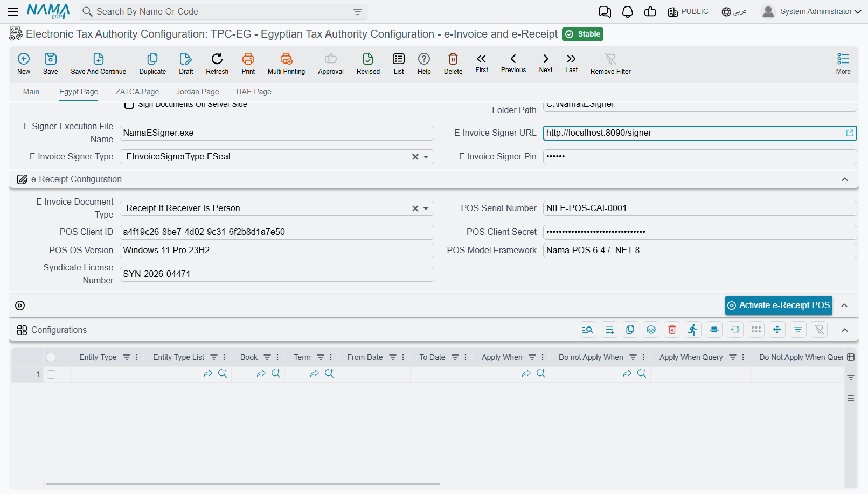Open the chat messages icon in header
Image resolution: width=868 pixels, height=494 pixels.
[x=605, y=12]
